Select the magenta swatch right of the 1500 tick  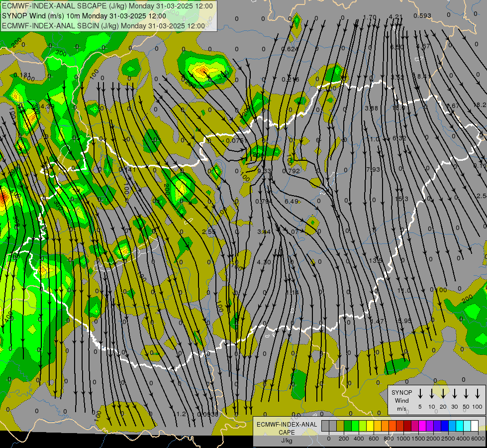422,426
